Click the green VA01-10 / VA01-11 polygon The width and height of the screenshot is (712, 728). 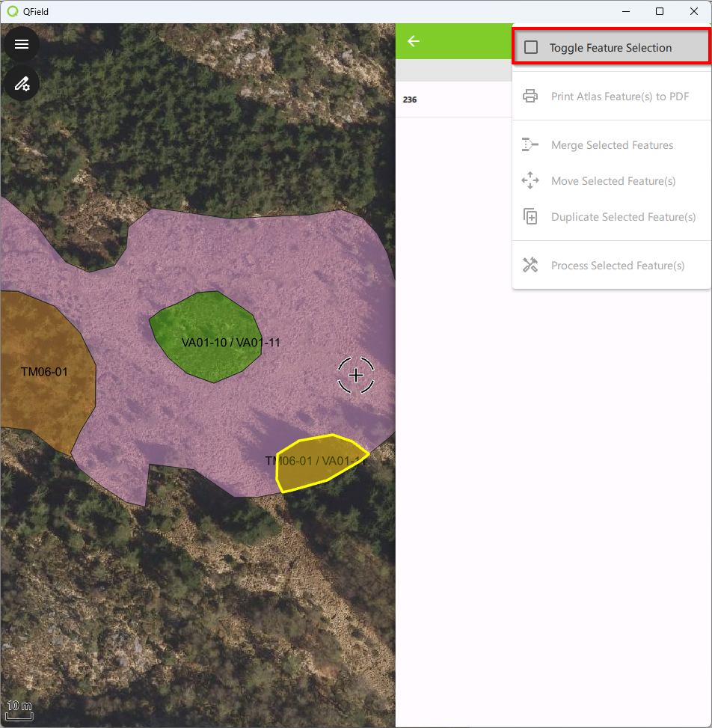[x=206, y=329]
